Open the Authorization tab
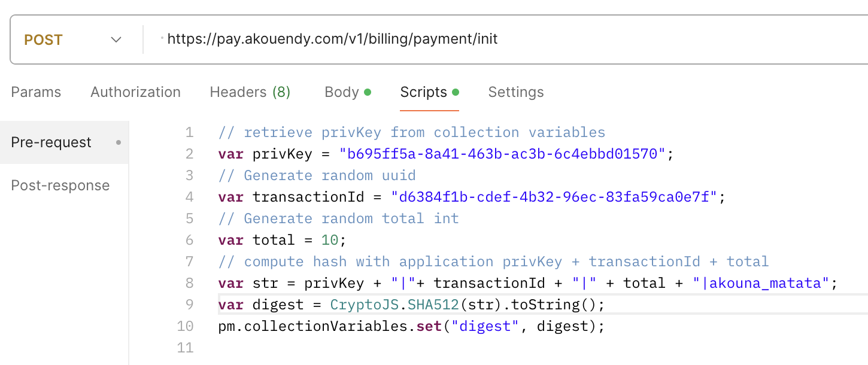 pos(135,92)
